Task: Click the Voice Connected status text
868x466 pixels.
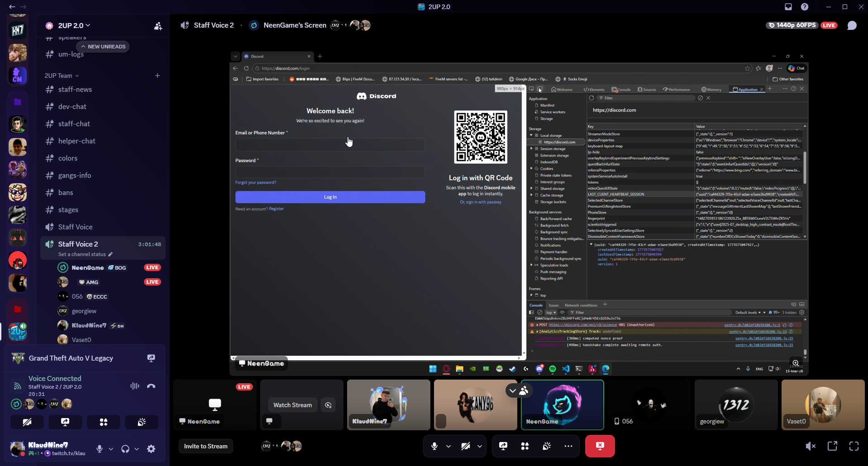Action: pos(55,378)
